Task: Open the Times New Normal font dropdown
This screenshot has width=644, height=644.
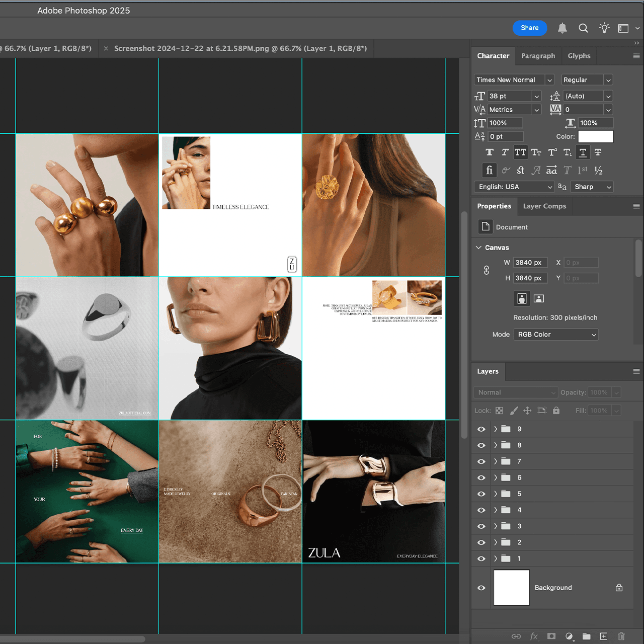Action: point(549,80)
